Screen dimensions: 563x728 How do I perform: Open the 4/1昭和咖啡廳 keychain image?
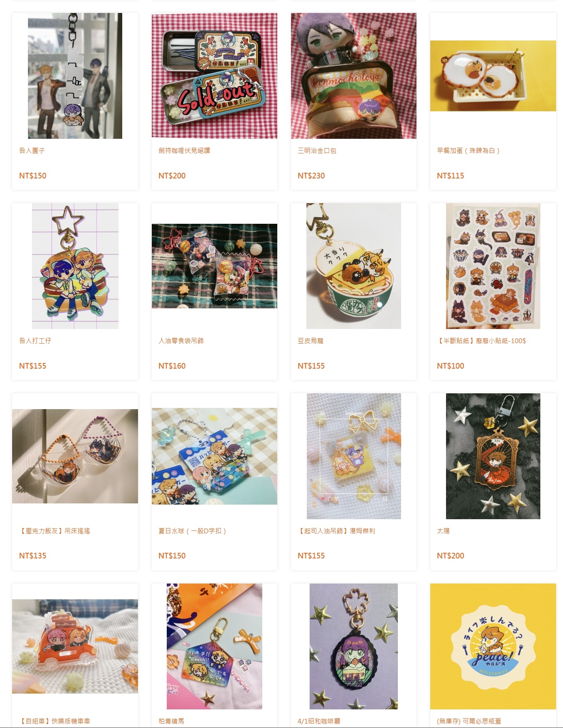click(x=353, y=646)
